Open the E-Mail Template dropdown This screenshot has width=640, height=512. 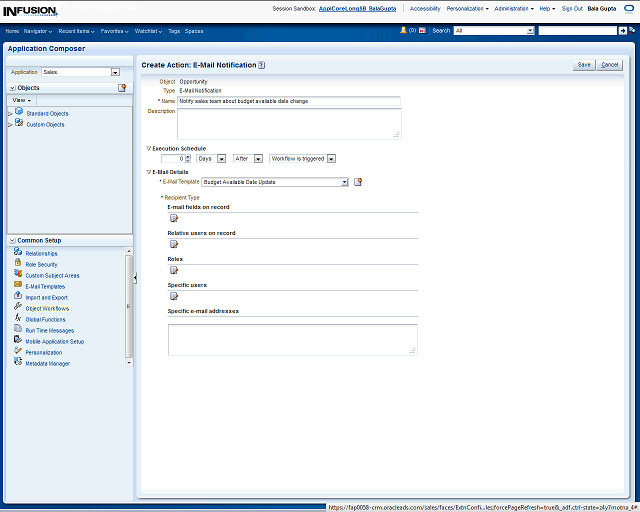344,182
